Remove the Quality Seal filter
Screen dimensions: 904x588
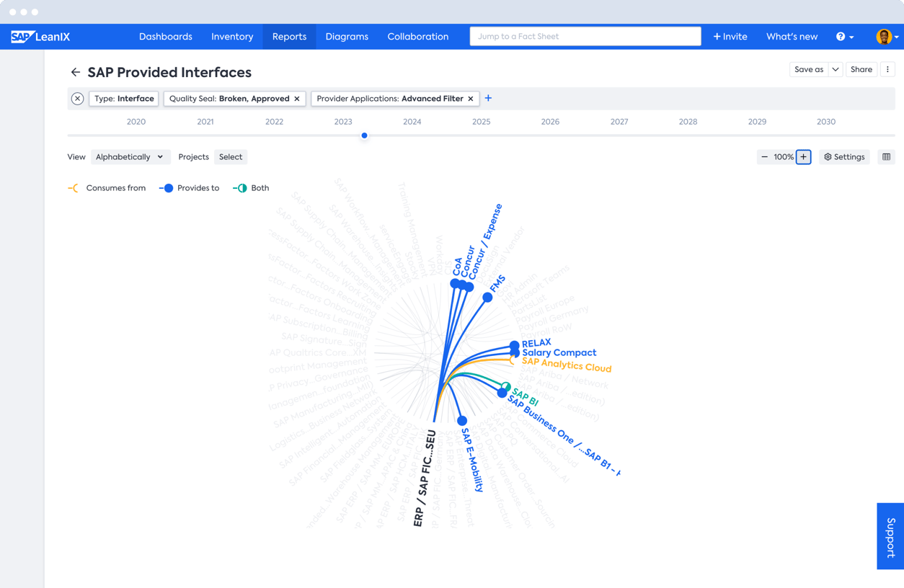pyautogui.click(x=297, y=99)
